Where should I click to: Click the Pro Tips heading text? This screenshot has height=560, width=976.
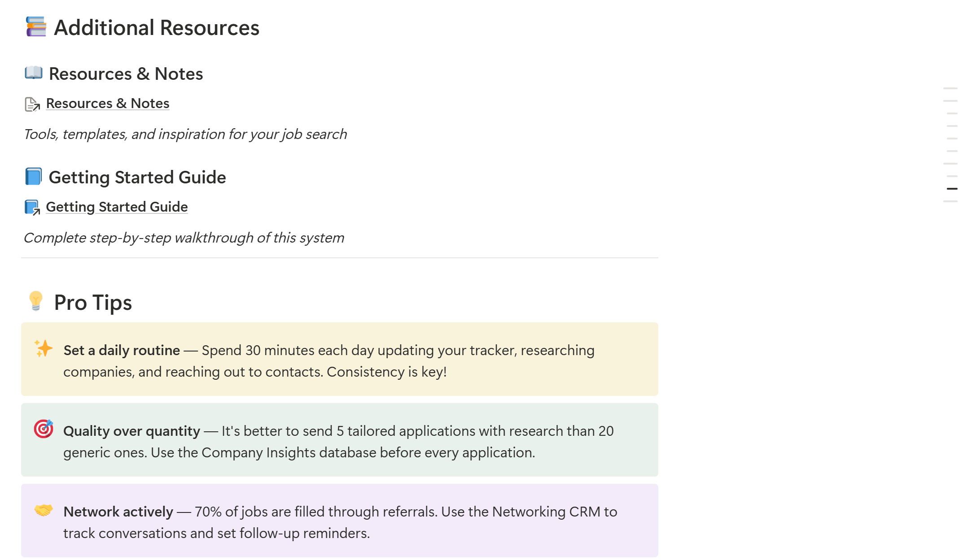(x=93, y=303)
